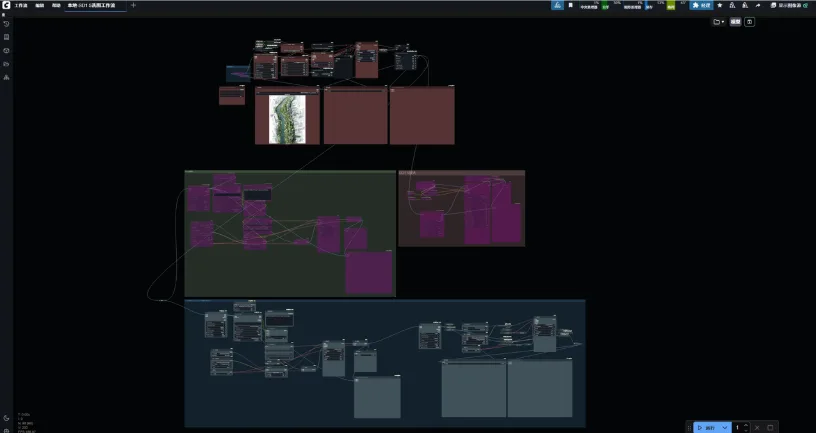Viewport: 816px width, 433px height.
Task: Click the bookmark icon in top toolbar
Action: [x=570, y=5]
